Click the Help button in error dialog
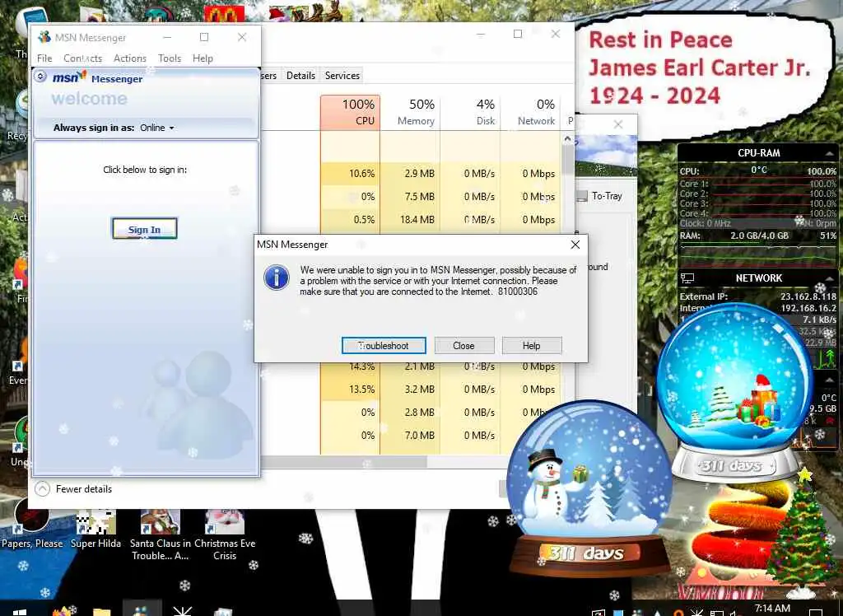Image resolution: width=843 pixels, height=616 pixels. 532,346
